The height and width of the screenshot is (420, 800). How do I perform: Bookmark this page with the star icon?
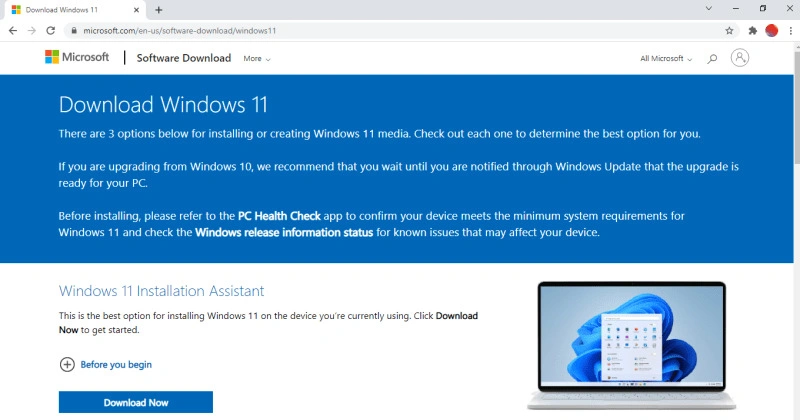[x=729, y=31]
